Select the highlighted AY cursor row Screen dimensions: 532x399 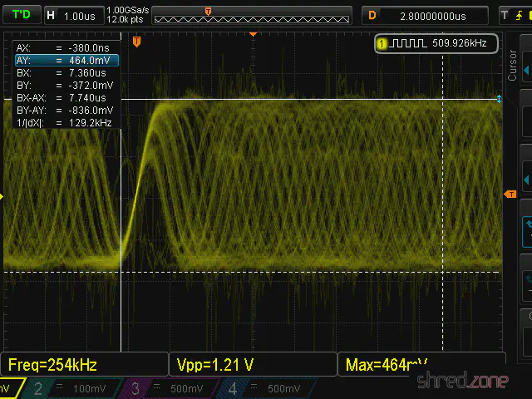[65, 60]
